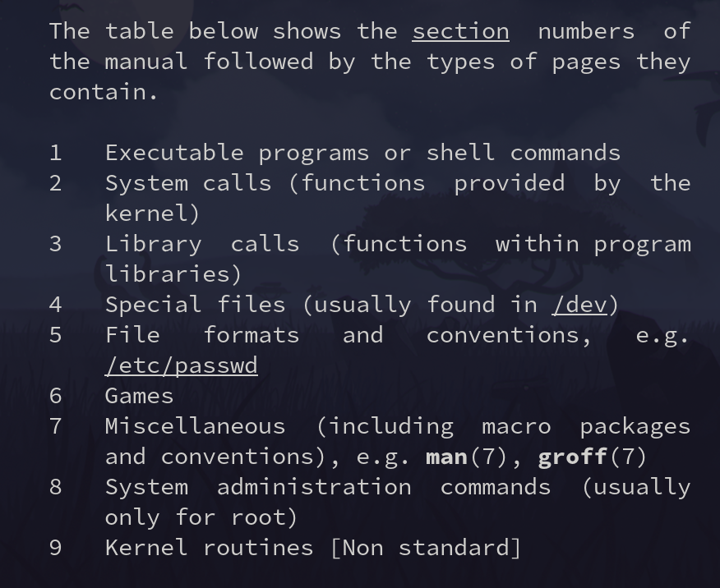Click section number 2 in the table
720x588 pixels.
tap(55, 183)
